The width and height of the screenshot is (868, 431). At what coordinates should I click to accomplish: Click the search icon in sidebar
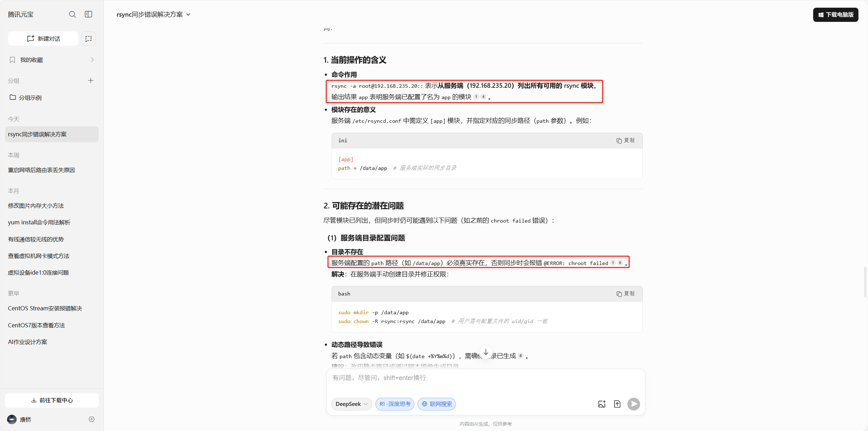(x=72, y=15)
